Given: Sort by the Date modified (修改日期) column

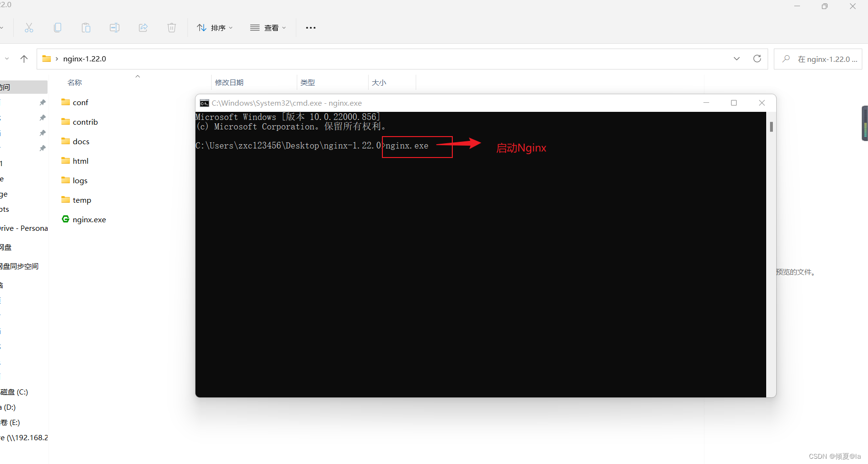Looking at the screenshot, I should point(229,82).
